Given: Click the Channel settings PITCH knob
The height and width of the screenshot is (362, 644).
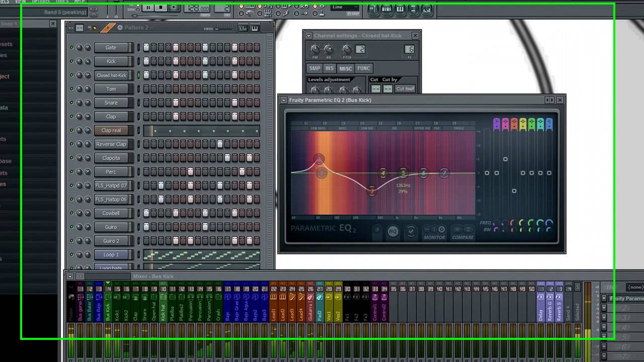Looking at the screenshot, I should point(347,49).
